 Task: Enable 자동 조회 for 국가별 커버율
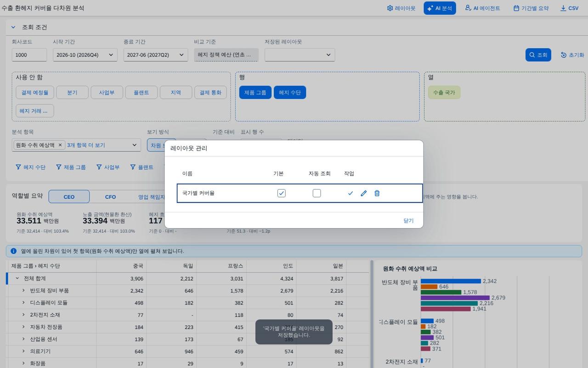pyautogui.click(x=317, y=193)
